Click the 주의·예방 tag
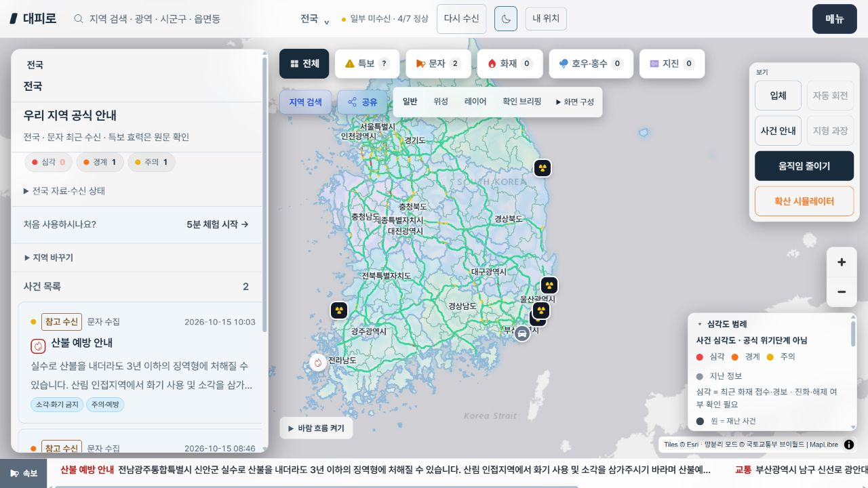 (x=105, y=405)
